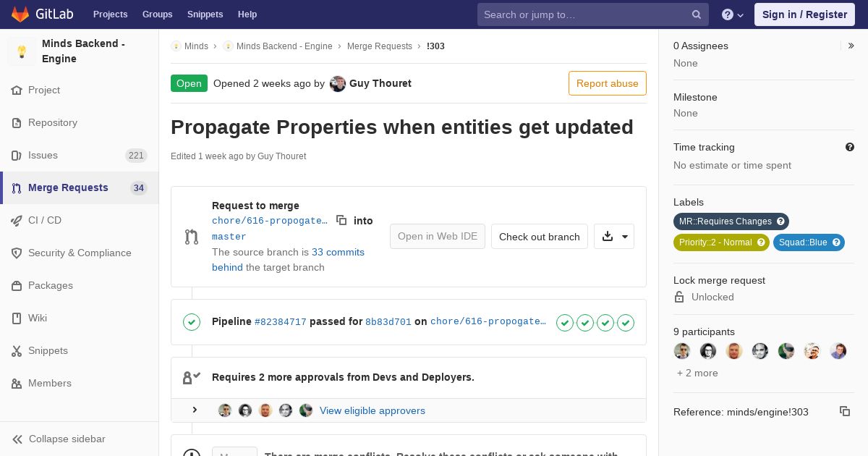Click Guy Thouret author name link
Image resolution: width=868 pixels, height=456 pixels.
click(x=380, y=83)
